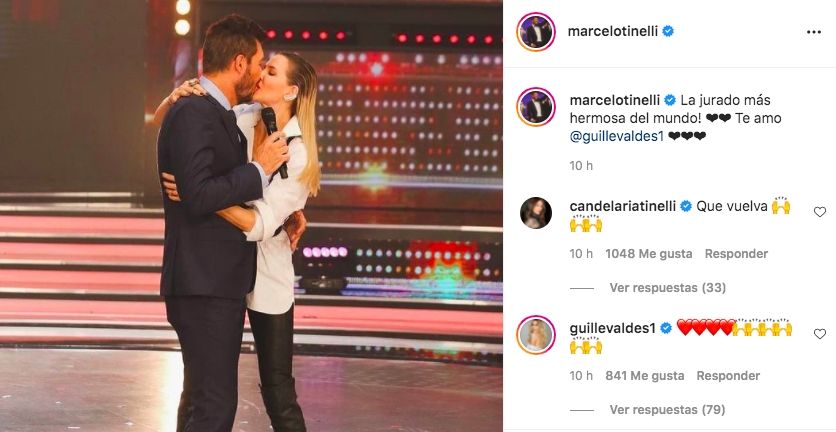Image resolution: width=836 pixels, height=432 pixels.
Task: Open the marcelotinelli username in header
Action: (x=613, y=31)
